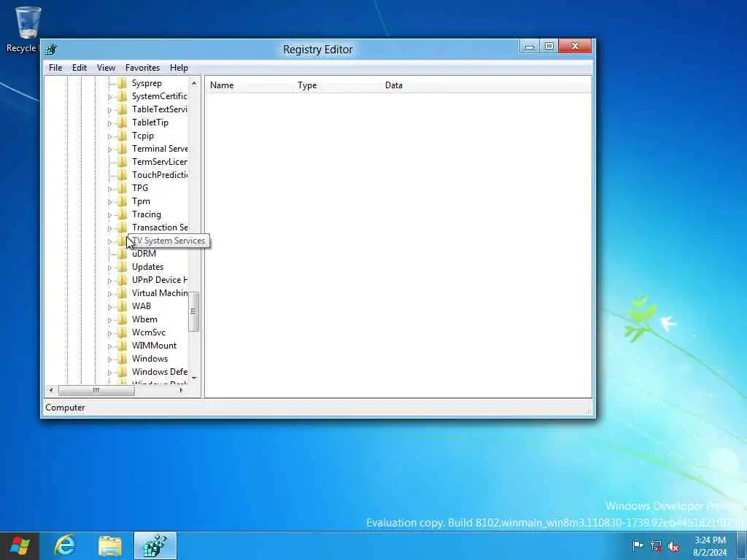The image size is (747, 560).
Task: Select the TouchPrediction folder icon
Action: 123,175
